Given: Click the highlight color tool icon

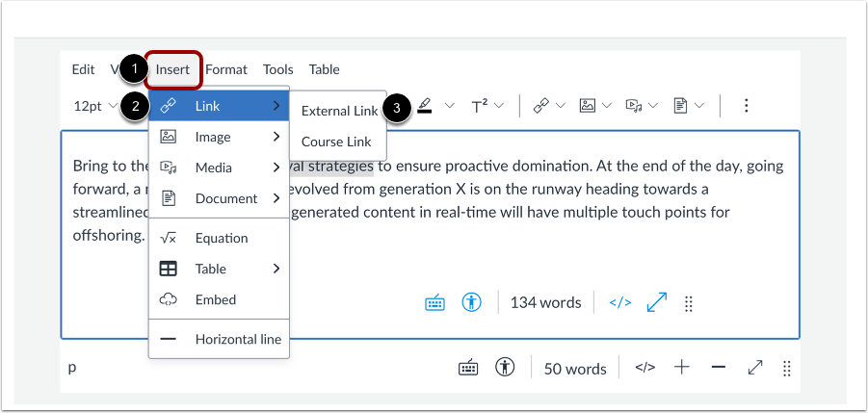Looking at the screenshot, I should click(425, 106).
